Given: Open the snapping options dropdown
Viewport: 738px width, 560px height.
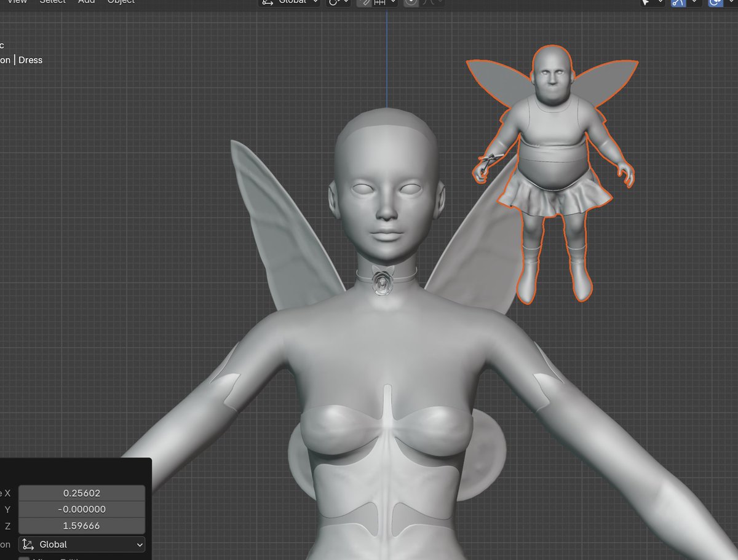Looking at the screenshot, I should click(x=386, y=2).
